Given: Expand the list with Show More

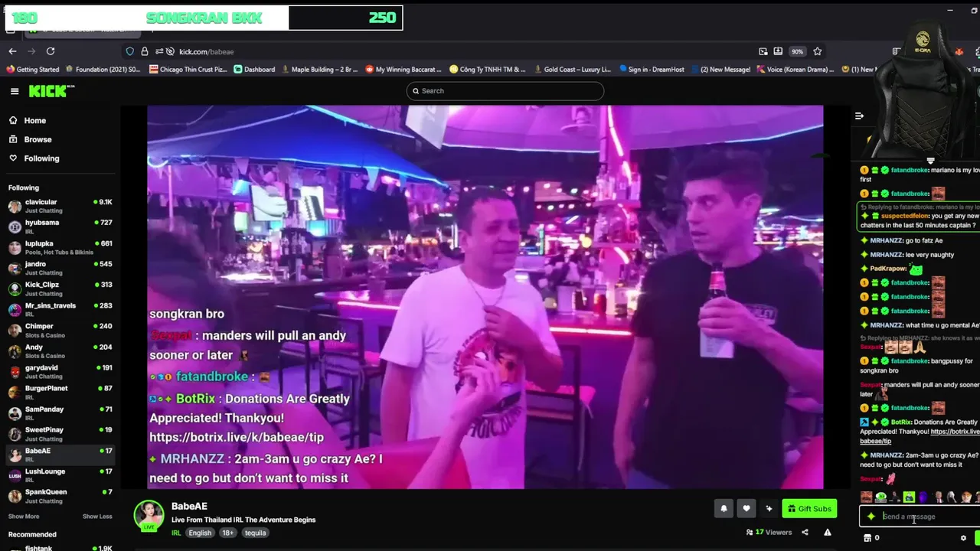Looking at the screenshot, I should point(24,517).
